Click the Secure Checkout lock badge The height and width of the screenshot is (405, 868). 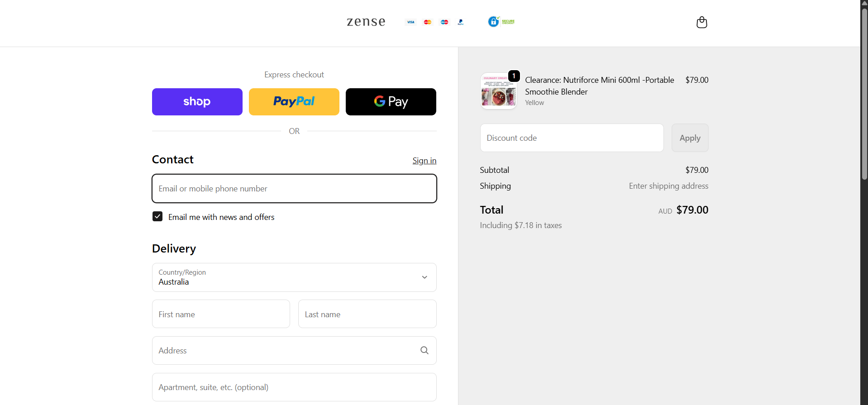[501, 21]
